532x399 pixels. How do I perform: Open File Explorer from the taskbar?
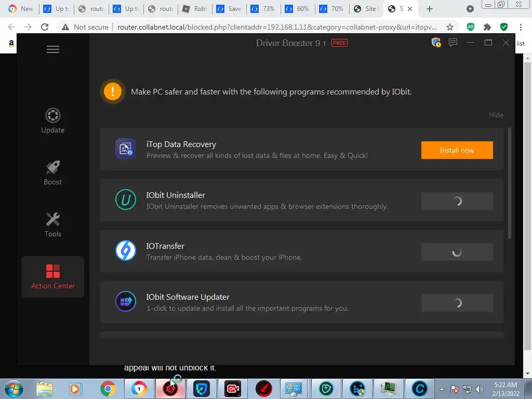45,389
